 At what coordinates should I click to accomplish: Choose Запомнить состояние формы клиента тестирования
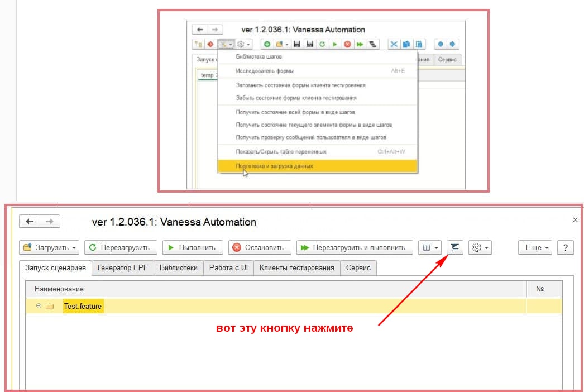(317, 85)
